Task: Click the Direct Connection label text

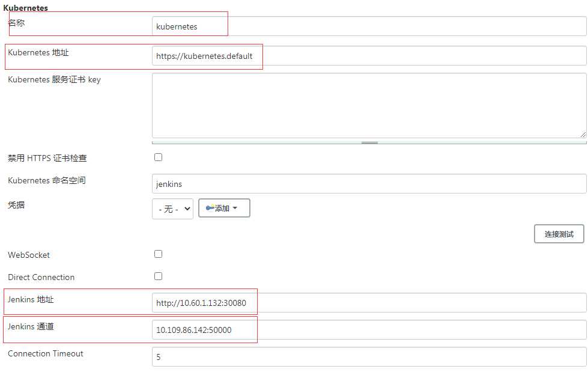Action: pos(41,277)
